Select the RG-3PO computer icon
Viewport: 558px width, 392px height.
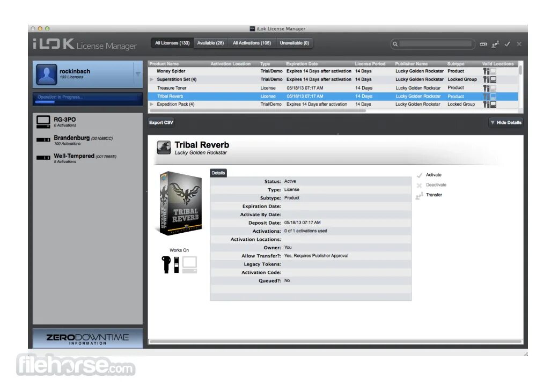point(43,122)
